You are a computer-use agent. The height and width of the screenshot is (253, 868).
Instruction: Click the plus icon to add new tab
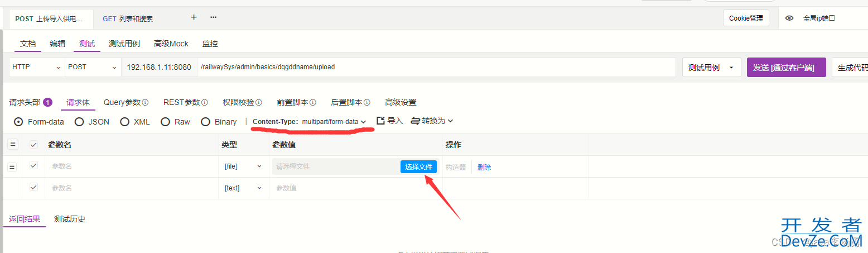point(194,17)
